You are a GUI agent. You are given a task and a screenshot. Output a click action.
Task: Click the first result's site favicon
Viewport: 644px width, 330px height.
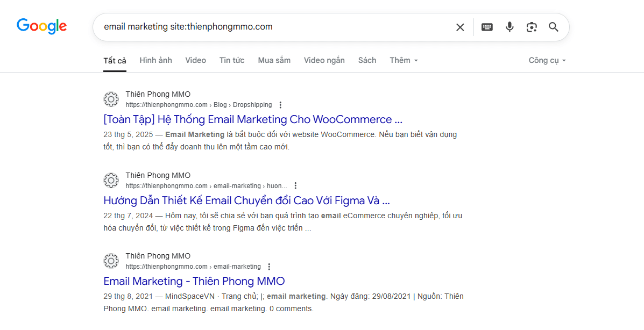[111, 99]
